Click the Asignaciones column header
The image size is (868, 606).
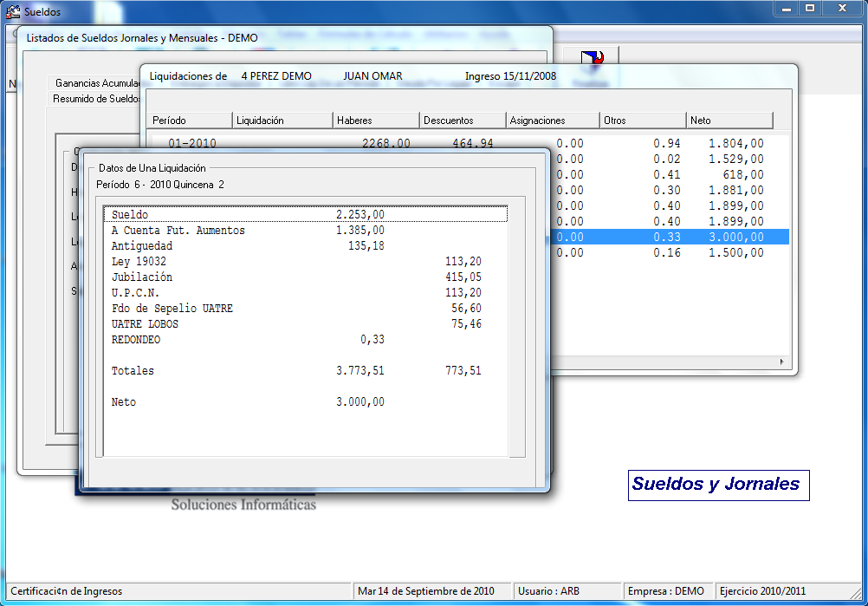coord(553,121)
